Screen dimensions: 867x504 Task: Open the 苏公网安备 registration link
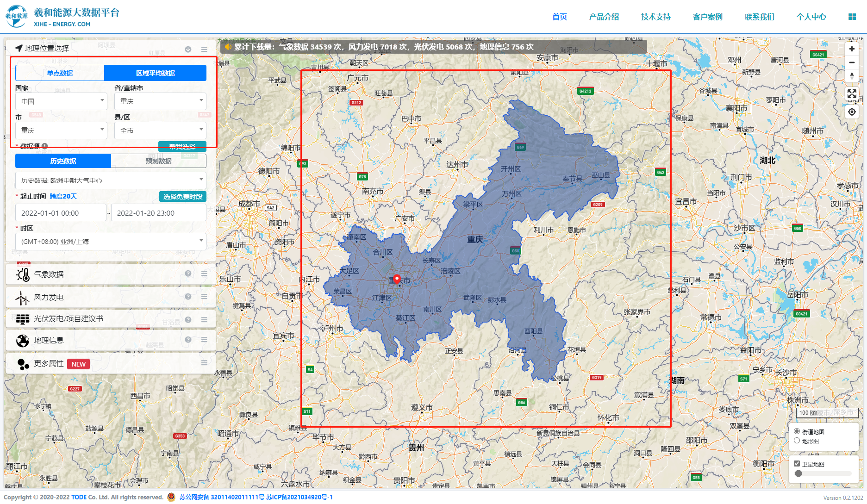click(222, 497)
